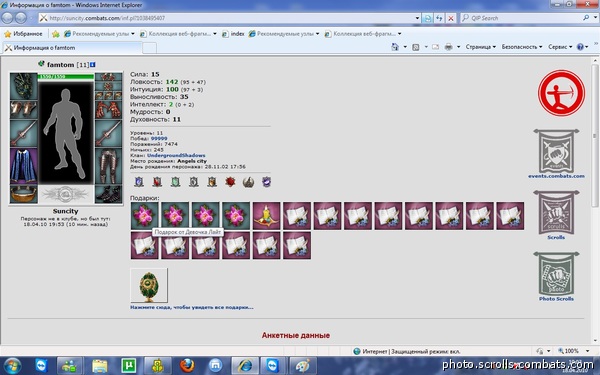Click the Firefox icon in the taskbar
This screenshot has height=375, width=600.
point(187,365)
